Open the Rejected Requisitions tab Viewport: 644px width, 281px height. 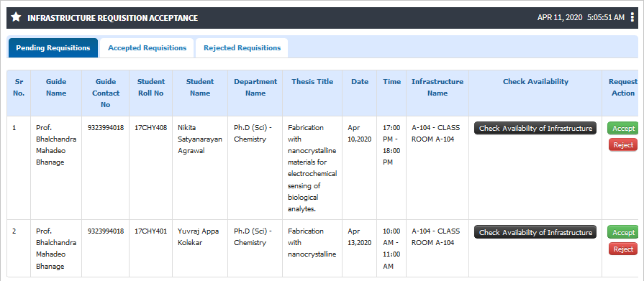(242, 48)
